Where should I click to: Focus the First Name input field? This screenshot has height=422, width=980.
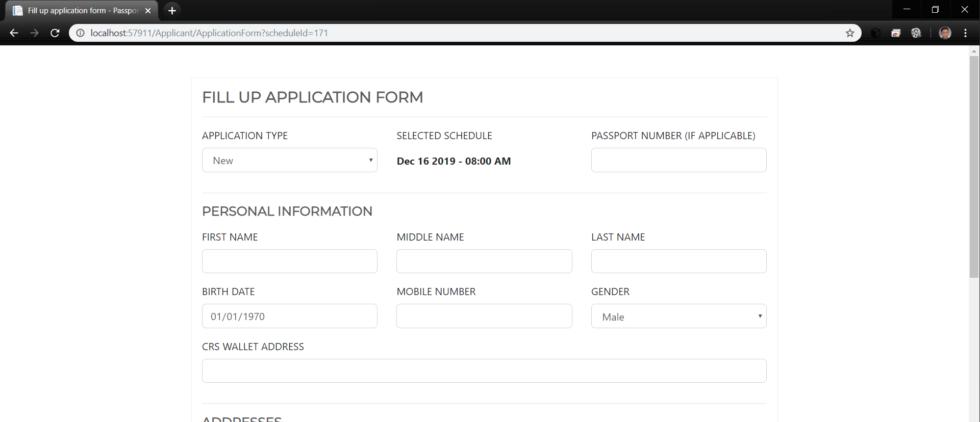click(x=290, y=261)
